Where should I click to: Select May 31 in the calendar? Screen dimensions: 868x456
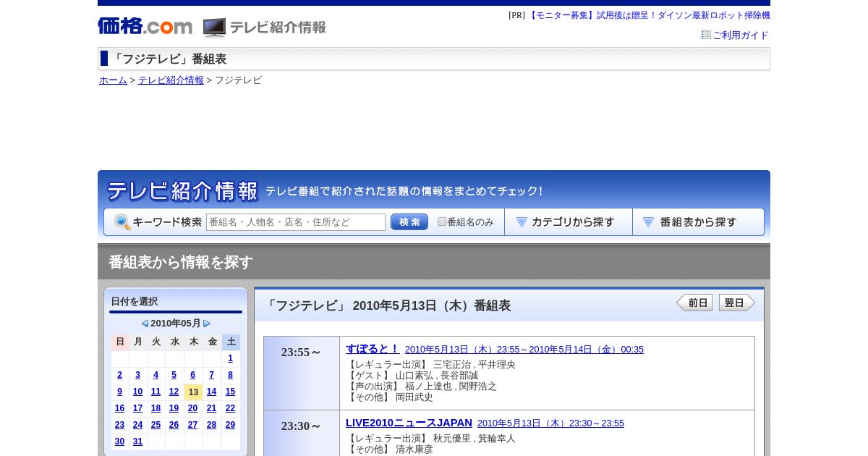(137, 442)
